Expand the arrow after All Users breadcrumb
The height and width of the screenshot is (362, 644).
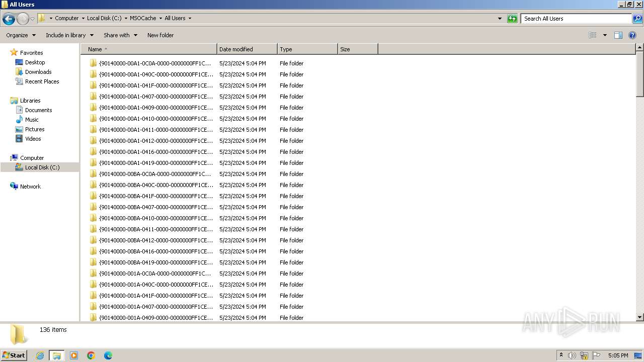coord(190,18)
